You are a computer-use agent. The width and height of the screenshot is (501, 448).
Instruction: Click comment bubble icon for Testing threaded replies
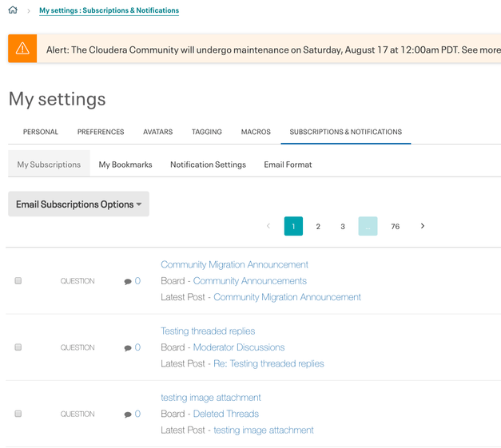coord(128,347)
